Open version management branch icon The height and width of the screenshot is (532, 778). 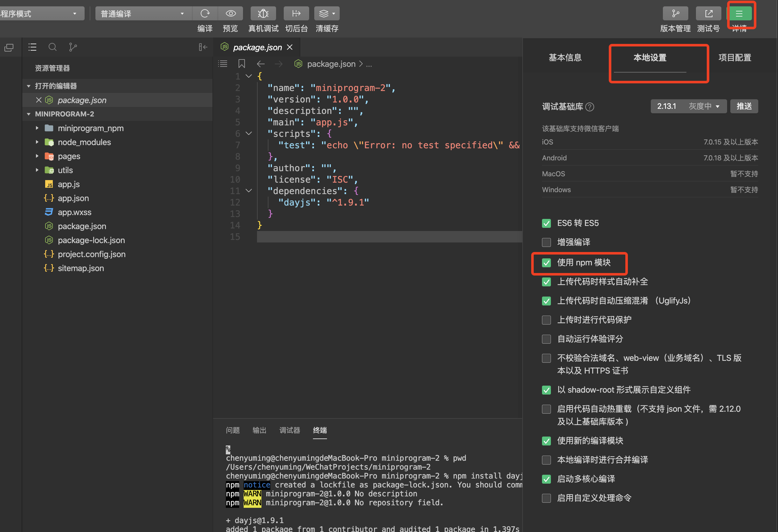675,13
